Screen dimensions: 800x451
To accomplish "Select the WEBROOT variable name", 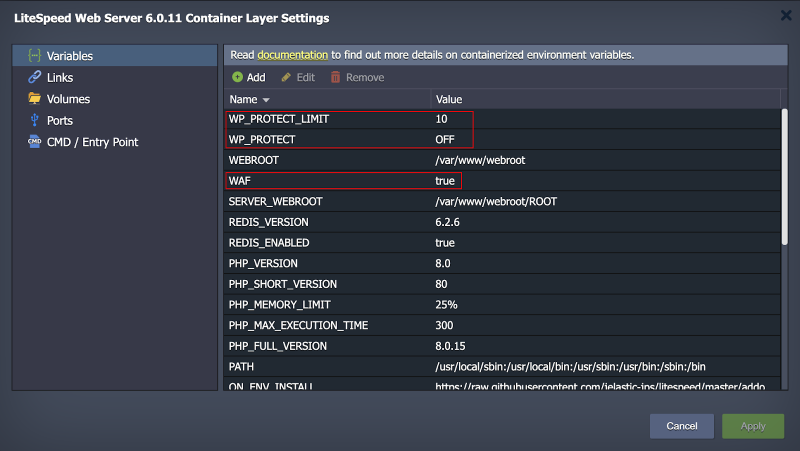I will (x=254, y=160).
